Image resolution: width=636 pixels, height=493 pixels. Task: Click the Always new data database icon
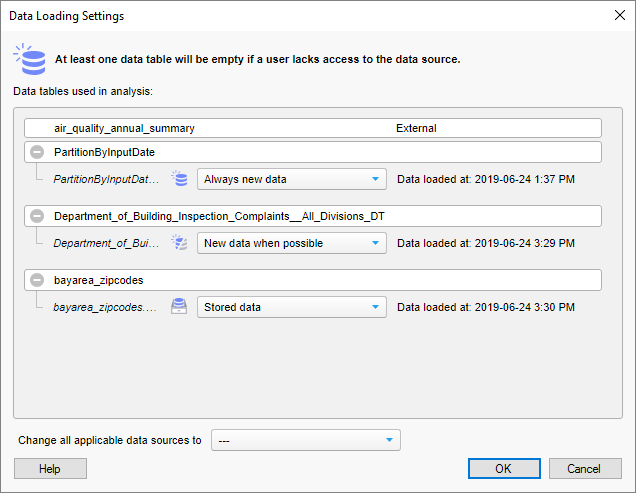click(x=180, y=179)
